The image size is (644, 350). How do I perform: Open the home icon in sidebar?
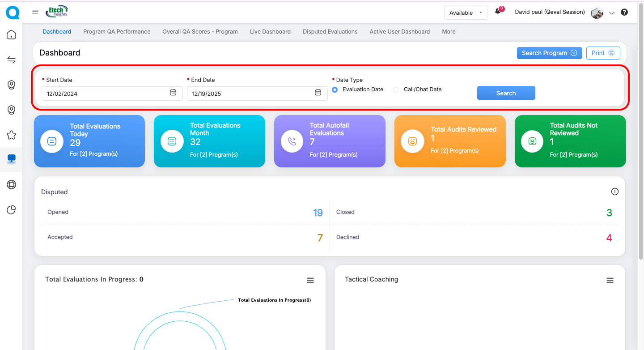click(x=12, y=35)
